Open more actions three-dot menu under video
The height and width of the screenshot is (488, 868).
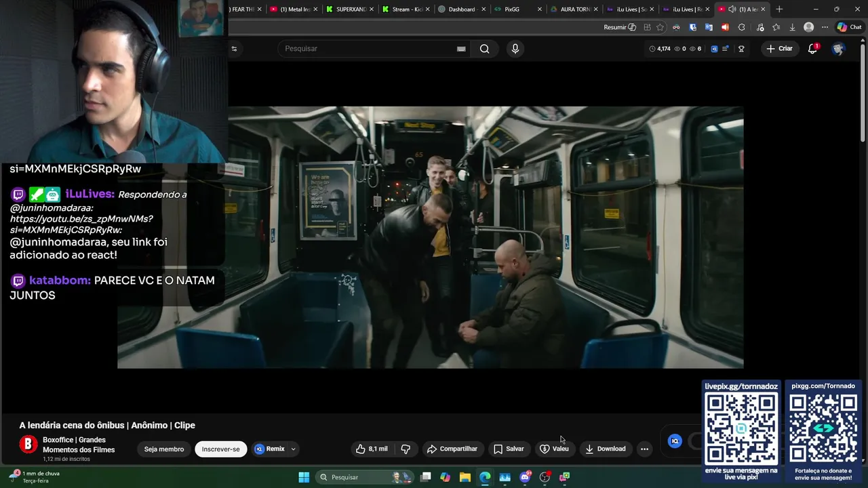tap(644, 449)
